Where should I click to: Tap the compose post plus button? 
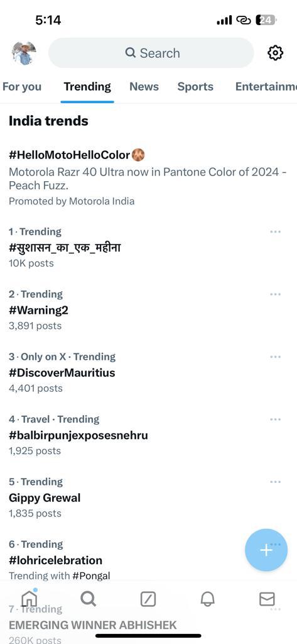coord(266,550)
